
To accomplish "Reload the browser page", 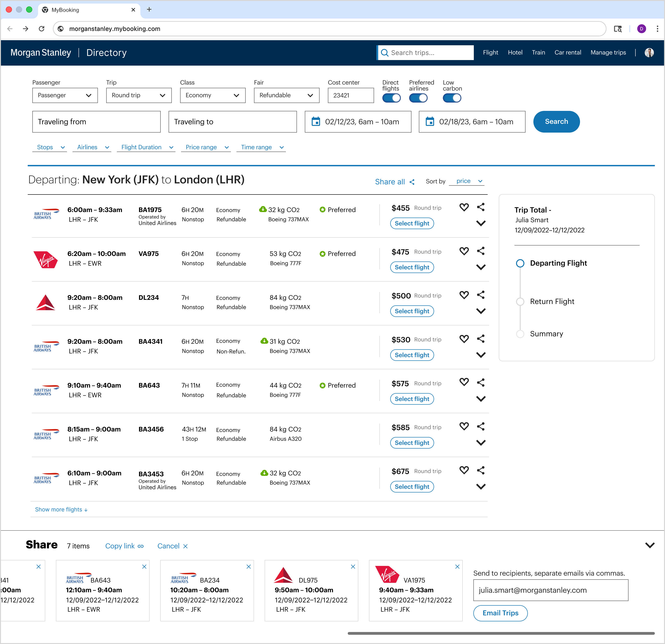I will [41, 29].
